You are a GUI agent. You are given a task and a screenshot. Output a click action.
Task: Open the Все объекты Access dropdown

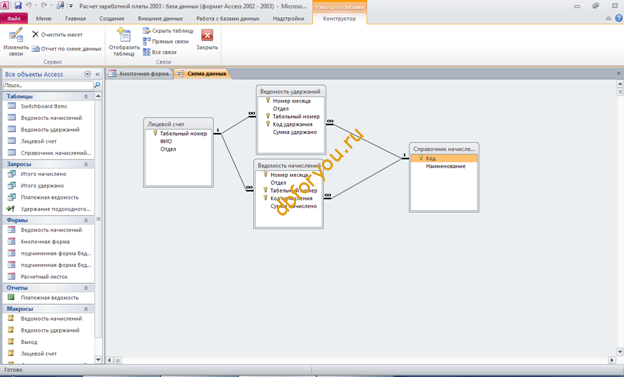click(x=87, y=74)
